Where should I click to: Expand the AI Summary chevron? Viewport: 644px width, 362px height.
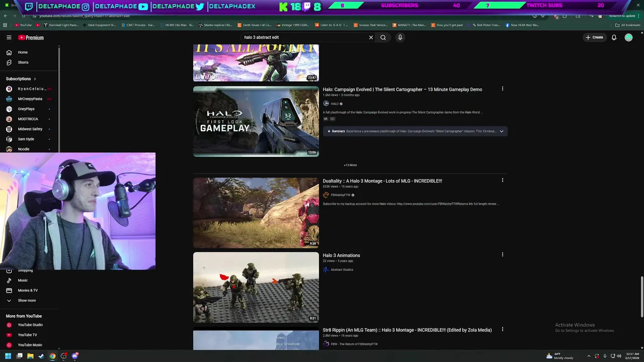501,131
